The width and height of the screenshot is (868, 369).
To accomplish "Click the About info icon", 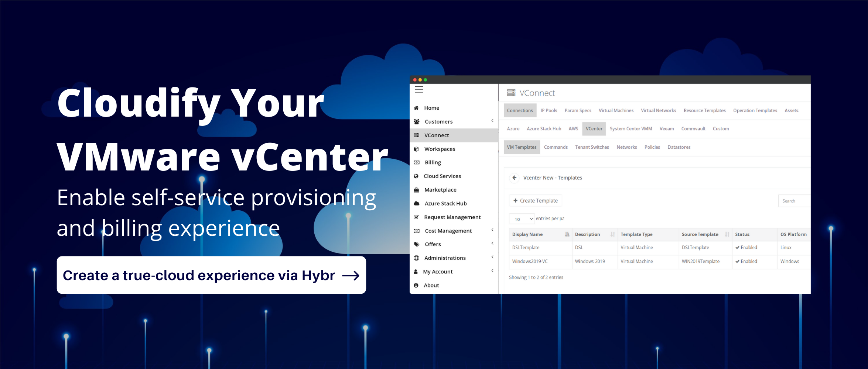I will pyautogui.click(x=416, y=285).
